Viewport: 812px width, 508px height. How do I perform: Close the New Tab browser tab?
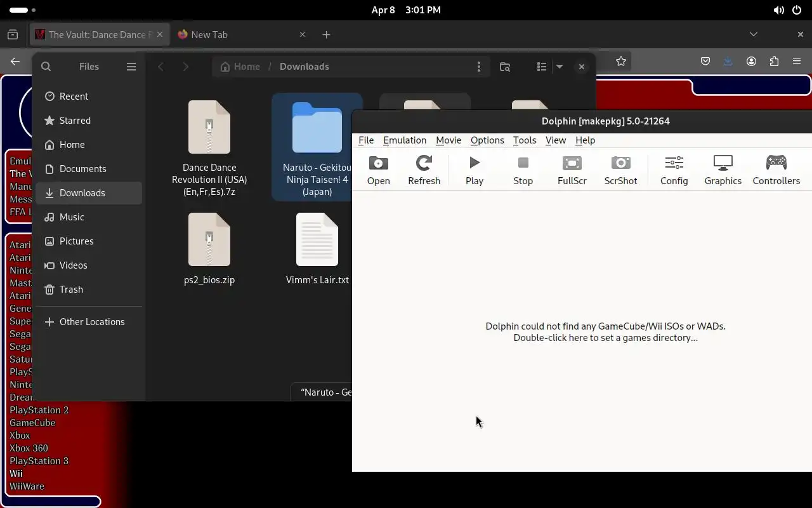tap(303, 35)
